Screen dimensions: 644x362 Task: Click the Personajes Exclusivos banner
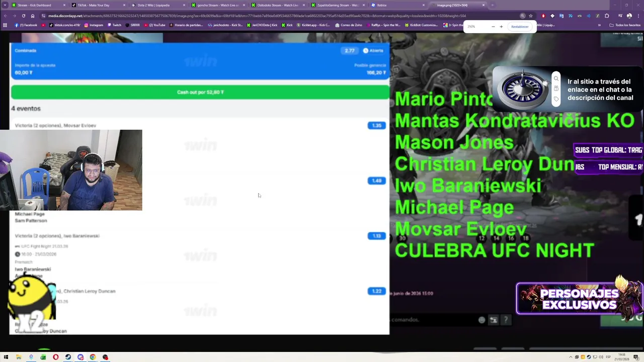click(580, 299)
